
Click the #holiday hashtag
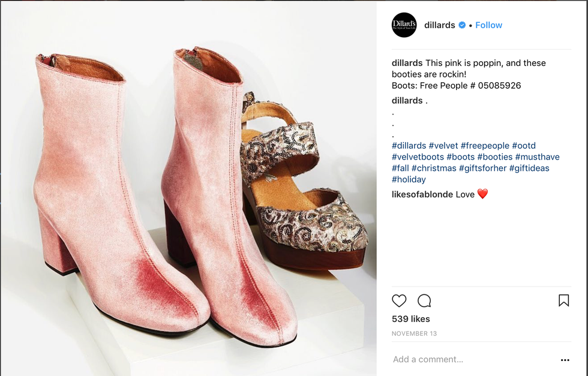click(x=409, y=179)
